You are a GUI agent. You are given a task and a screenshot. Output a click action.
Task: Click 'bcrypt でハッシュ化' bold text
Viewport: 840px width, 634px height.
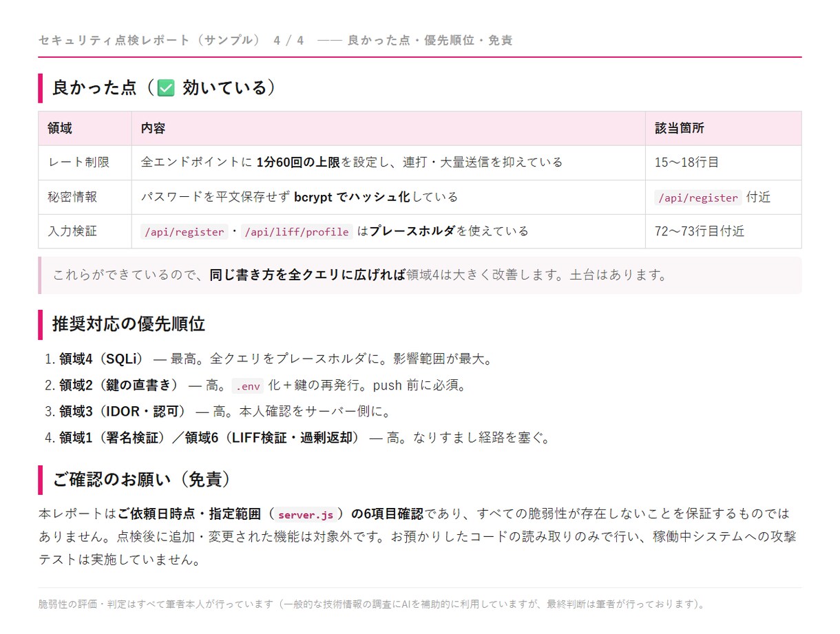point(352,197)
